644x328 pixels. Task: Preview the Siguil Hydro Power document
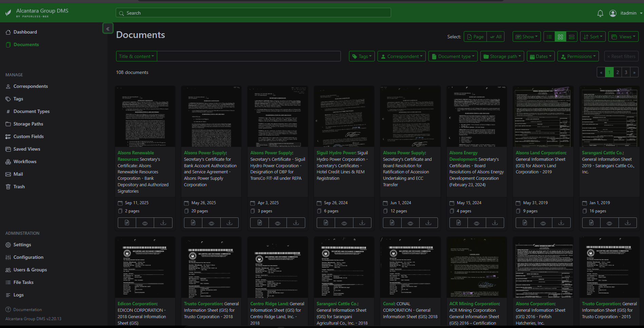pyautogui.click(x=344, y=223)
